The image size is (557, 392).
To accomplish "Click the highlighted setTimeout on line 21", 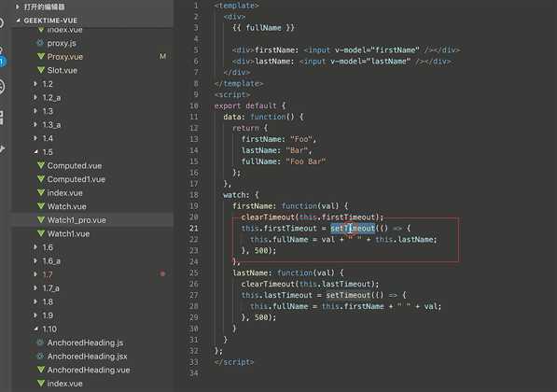I will pyautogui.click(x=353, y=228).
